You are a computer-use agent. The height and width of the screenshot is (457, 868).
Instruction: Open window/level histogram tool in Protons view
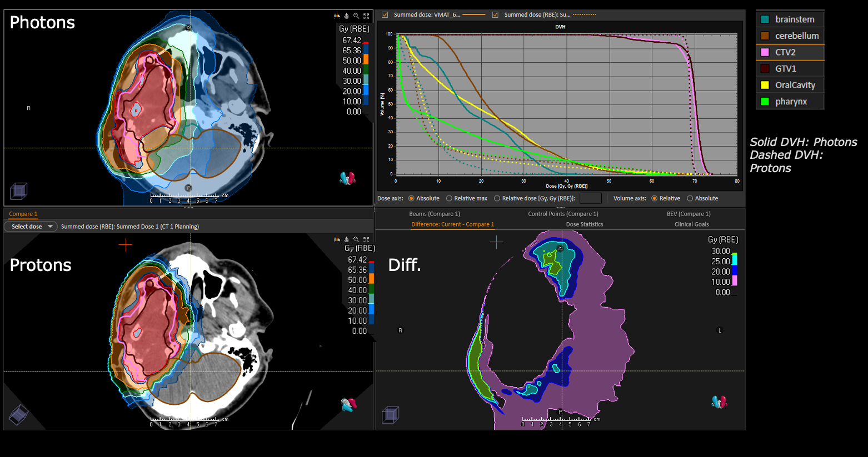click(x=337, y=239)
